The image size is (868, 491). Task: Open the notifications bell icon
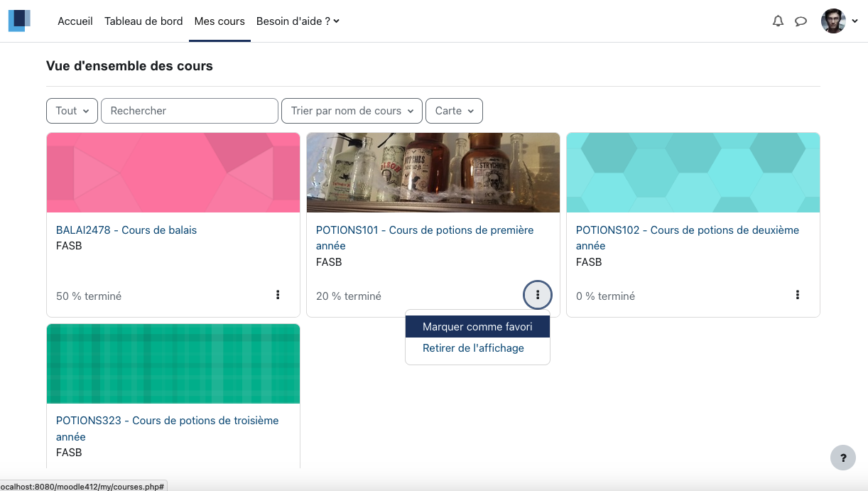click(778, 21)
